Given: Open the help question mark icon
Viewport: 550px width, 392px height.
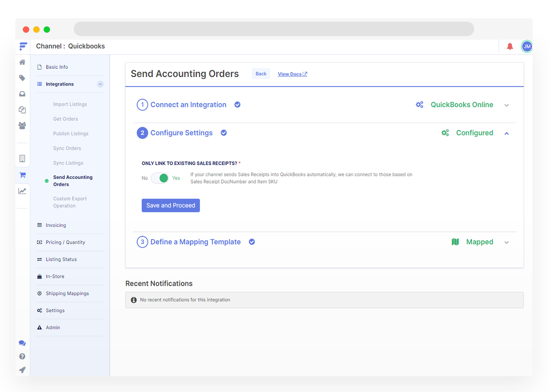Looking at the screenshot, I should [22, 356].
